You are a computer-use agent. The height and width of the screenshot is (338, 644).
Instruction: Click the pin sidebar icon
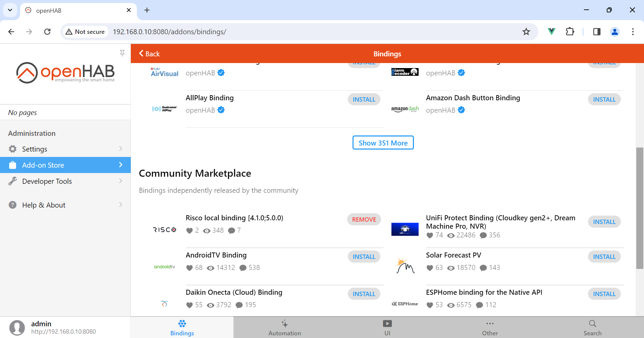tap(122, 53)
